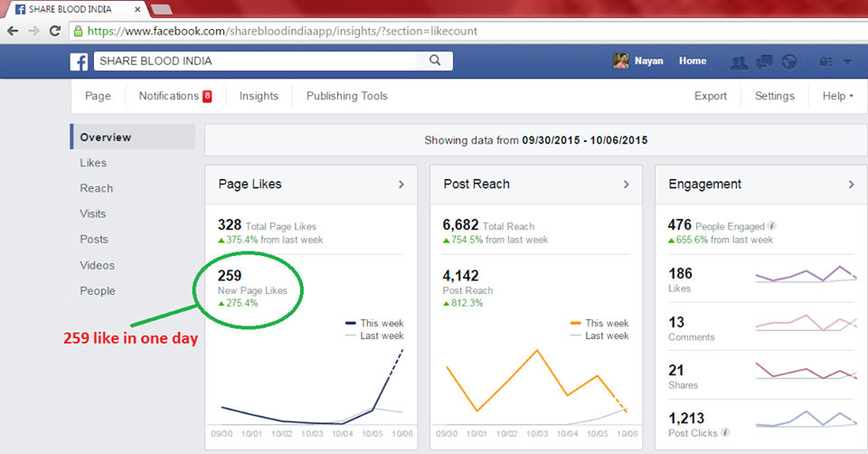
Task: Click the red notification badge showing 8
Action: pyautogui.click(x=207, y=96)
